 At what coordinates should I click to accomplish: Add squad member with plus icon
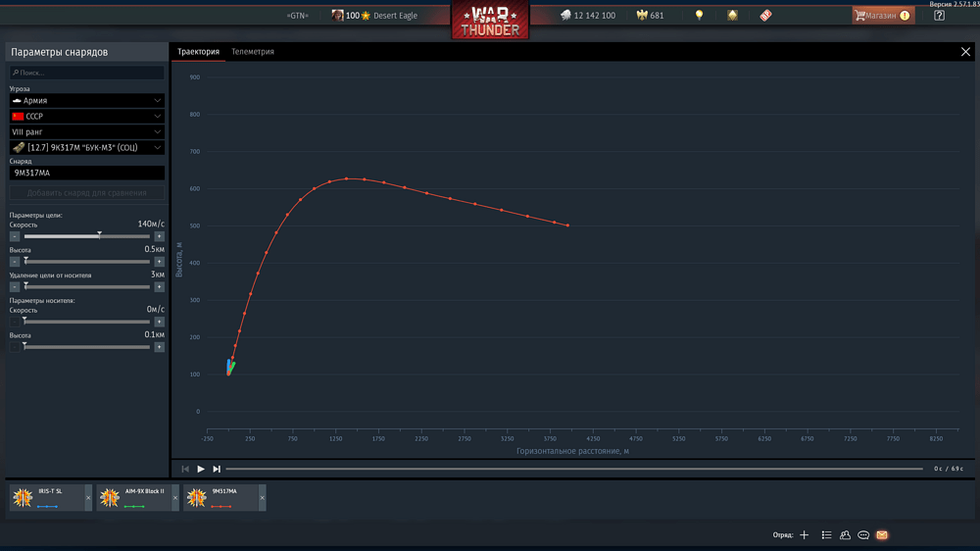click(x=805, y=534)
